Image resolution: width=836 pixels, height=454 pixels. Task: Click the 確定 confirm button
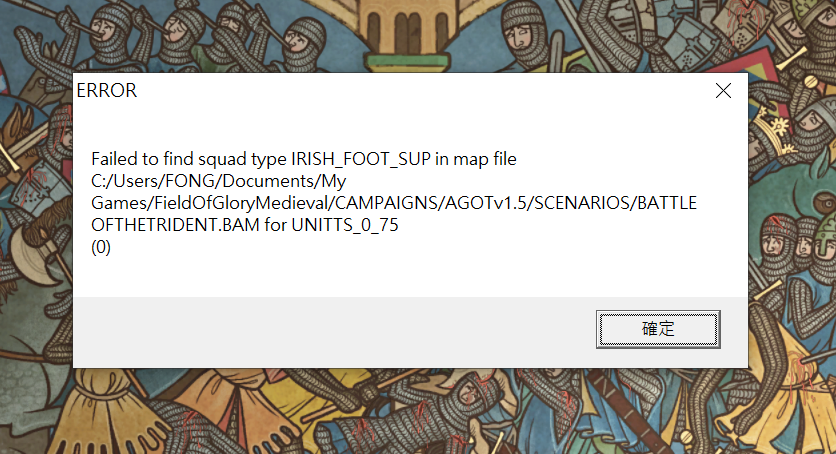point(657,328)
